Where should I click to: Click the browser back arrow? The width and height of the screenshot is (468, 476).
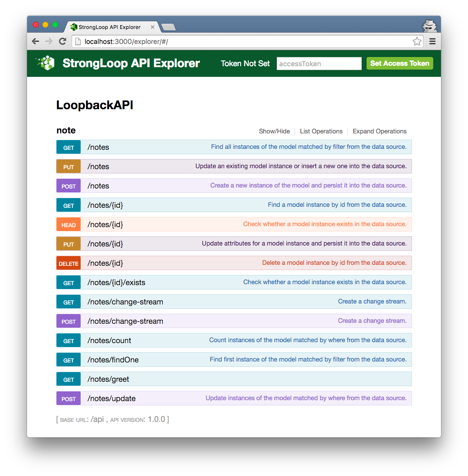35,41
